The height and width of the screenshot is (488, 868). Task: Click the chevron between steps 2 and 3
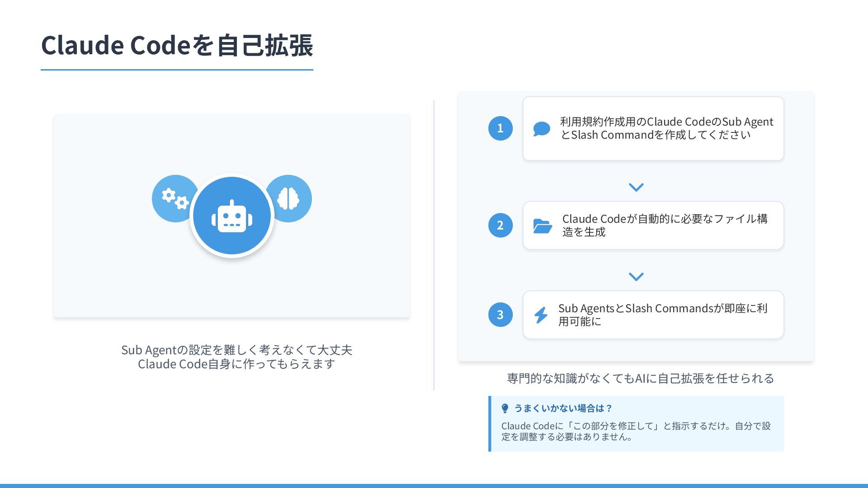pos(636,277)
